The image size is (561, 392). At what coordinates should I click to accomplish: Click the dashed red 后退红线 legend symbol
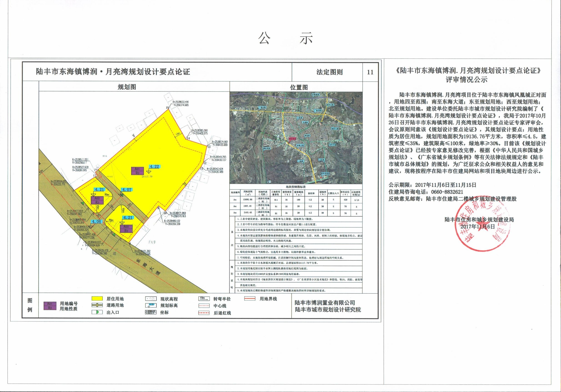(x=204, y=313)
